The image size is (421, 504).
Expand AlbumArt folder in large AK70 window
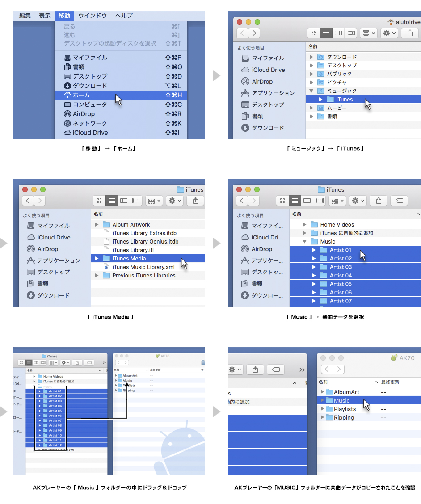(322, 392)
